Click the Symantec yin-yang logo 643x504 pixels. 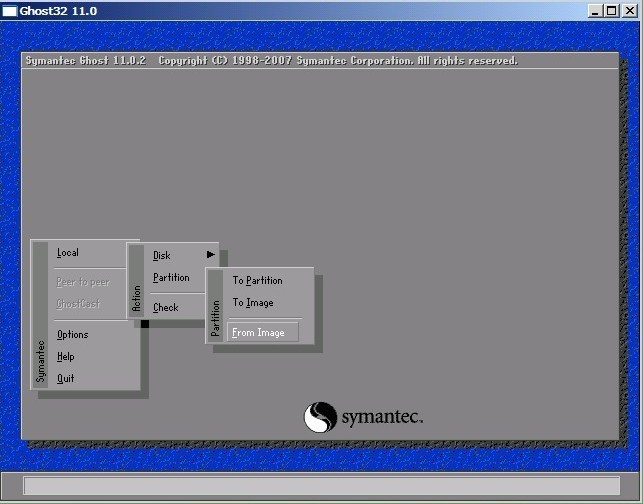(320, 417)
